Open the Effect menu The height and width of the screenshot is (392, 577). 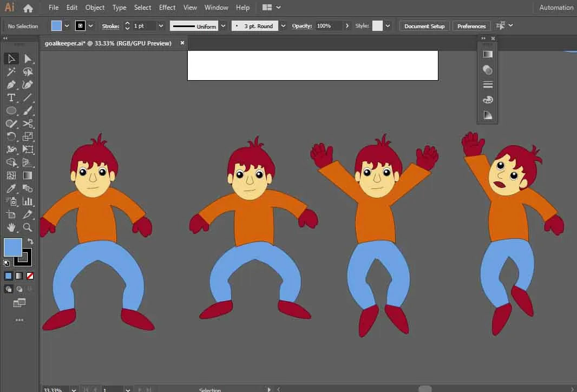tap(167, 8)
